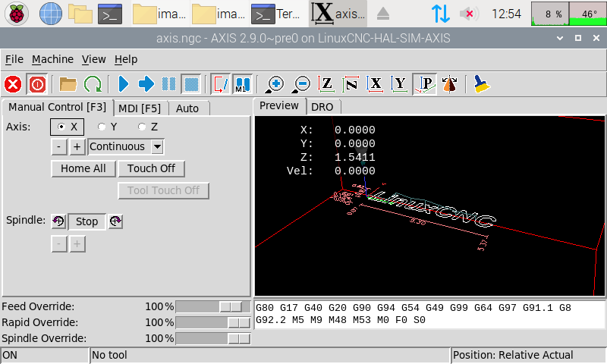Image resolution: width=607 pixels, height=364 pixels.
Task: Click spindle Stop button
Action: point(86,221)
